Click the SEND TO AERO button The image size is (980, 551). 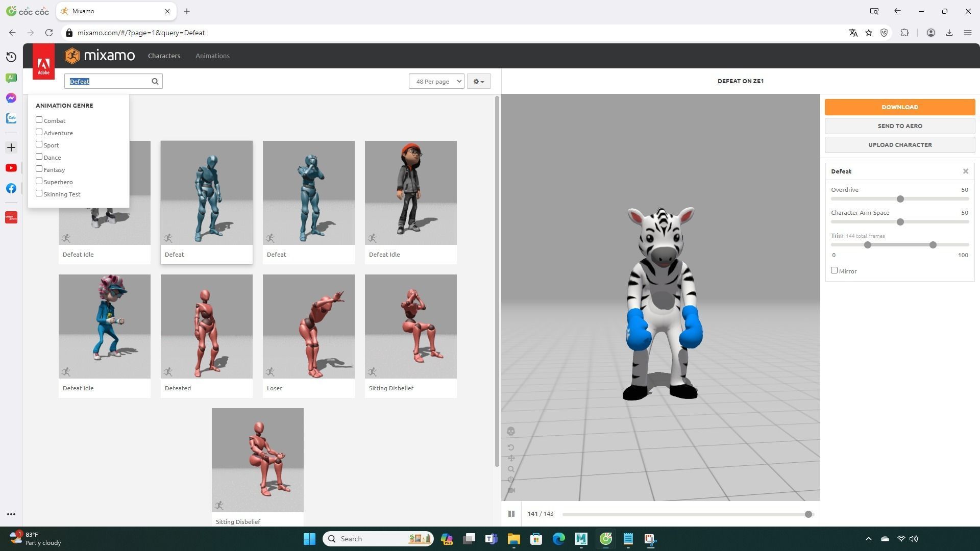900,126
